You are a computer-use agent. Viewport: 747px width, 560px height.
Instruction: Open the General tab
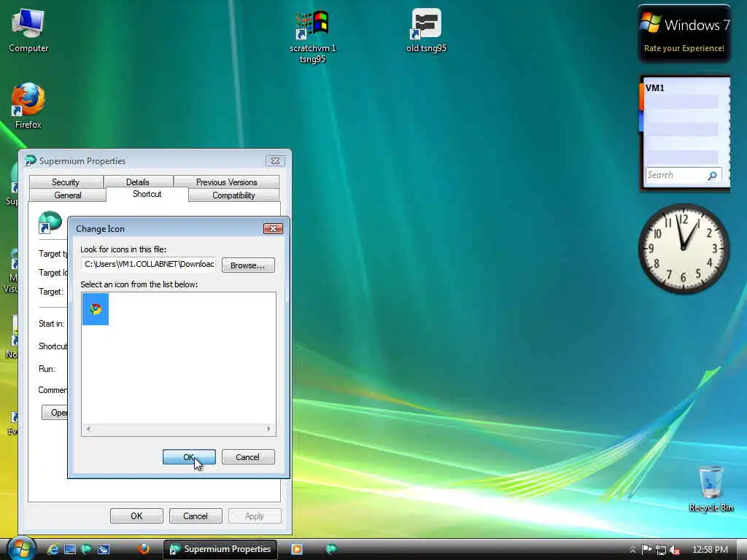68,195
